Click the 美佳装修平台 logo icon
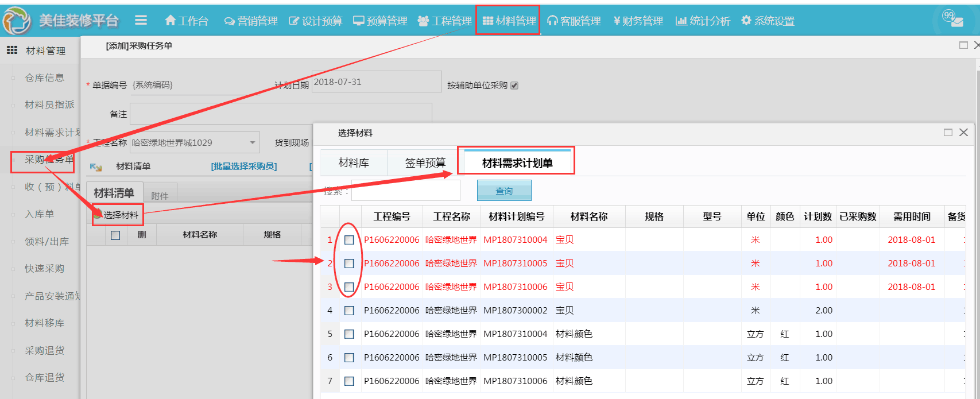980x399 pixels. (17, 21)
